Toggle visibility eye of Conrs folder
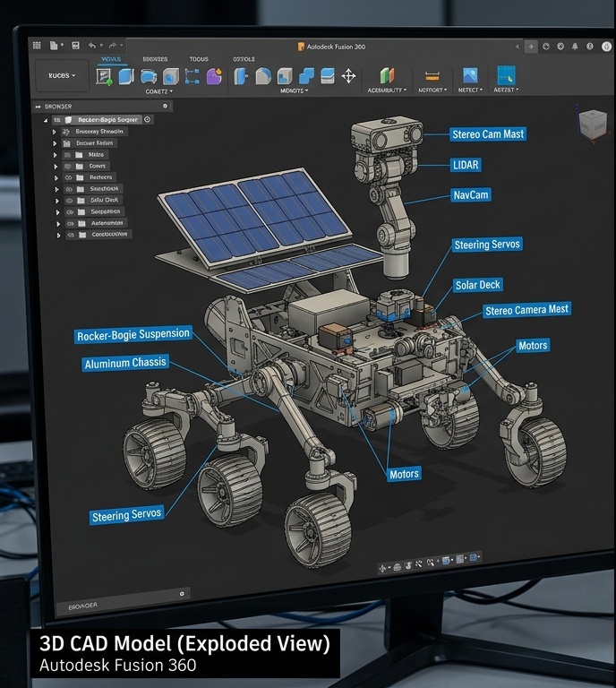This screenshot has width=616, height=688. [68, 167]
